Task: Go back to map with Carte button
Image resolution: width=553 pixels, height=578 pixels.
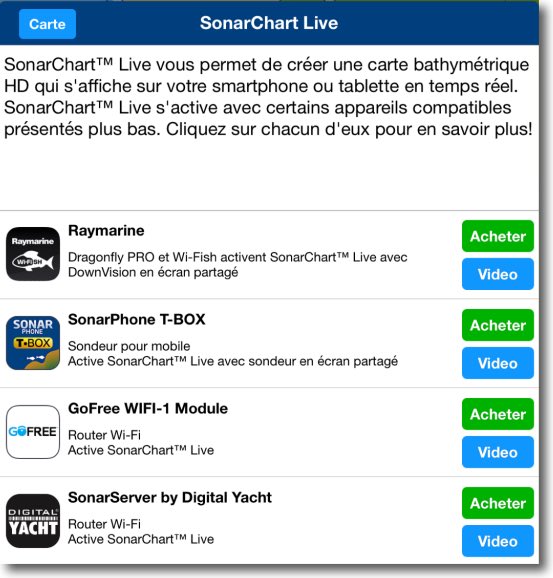Action: coord(47,24)
